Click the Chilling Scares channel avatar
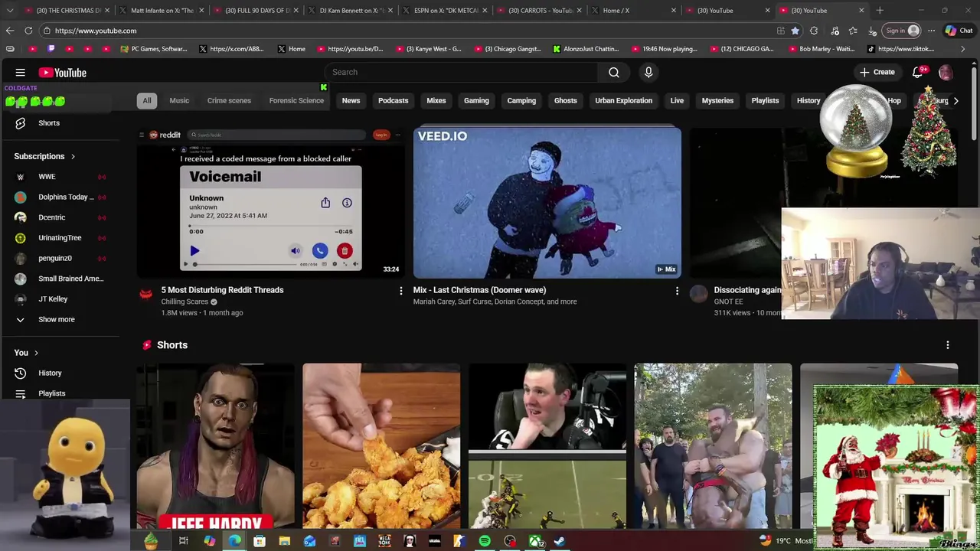The height and width of the screenshot is (551, 980). coord(146,294)
